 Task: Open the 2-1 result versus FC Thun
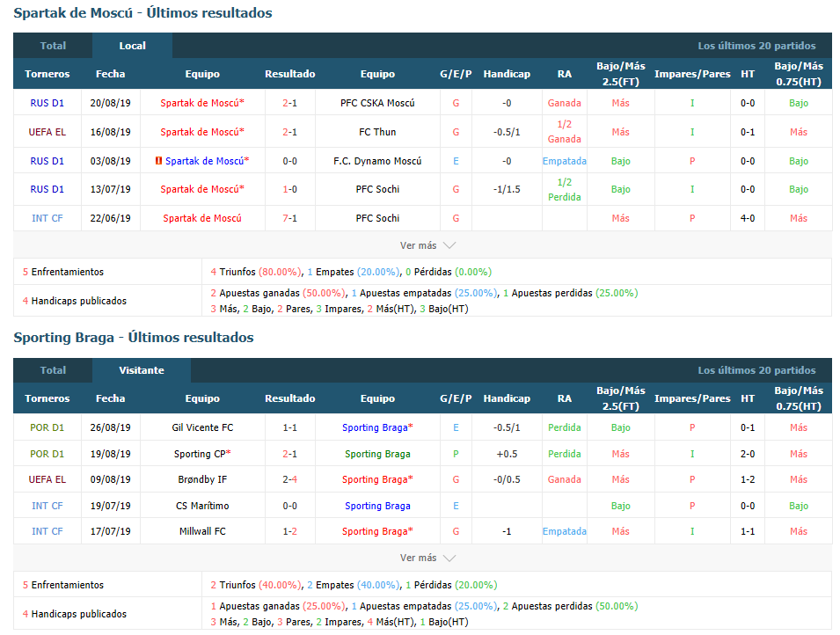click(289, 132)
